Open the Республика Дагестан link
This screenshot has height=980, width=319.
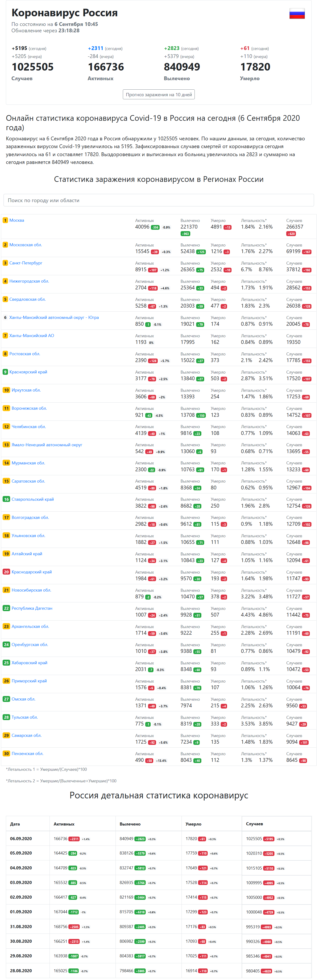pos(32,608)
